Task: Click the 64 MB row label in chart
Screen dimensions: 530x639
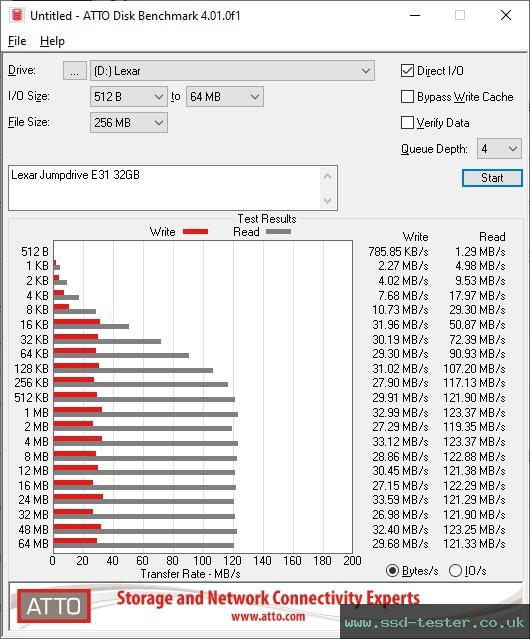Action: click(x=33, y=544)
